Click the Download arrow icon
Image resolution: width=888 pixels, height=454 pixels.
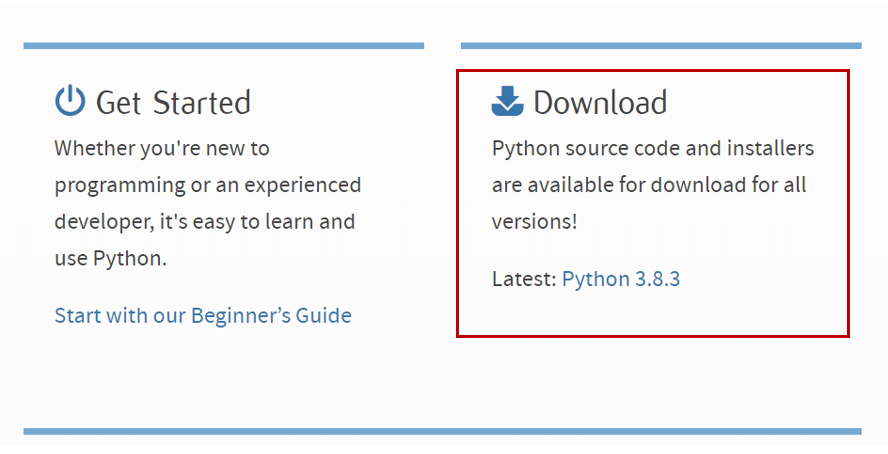[507, 101]
